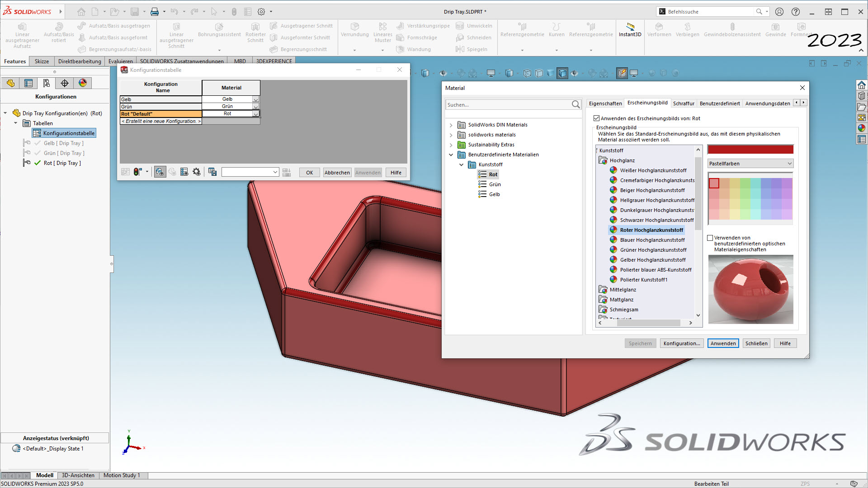Select the shaded with edges display style icon

click(x=562, y=73)
